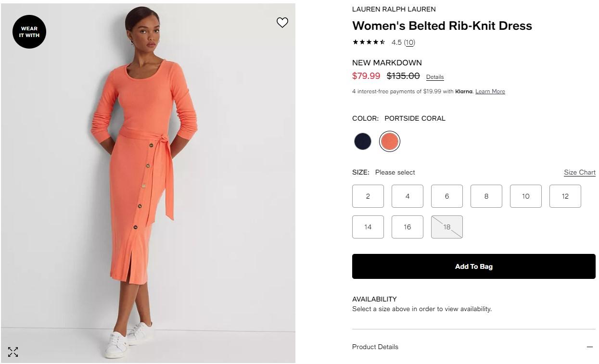Screen dimensions: 599x364
Task: Open fullscreen image expand icon
Action: 13,352
